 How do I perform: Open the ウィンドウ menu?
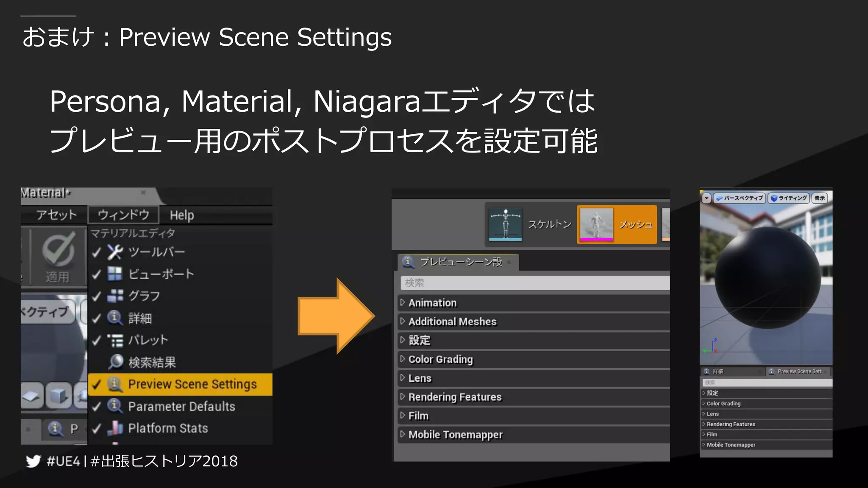pyautogui.click(x=123, y=215)
